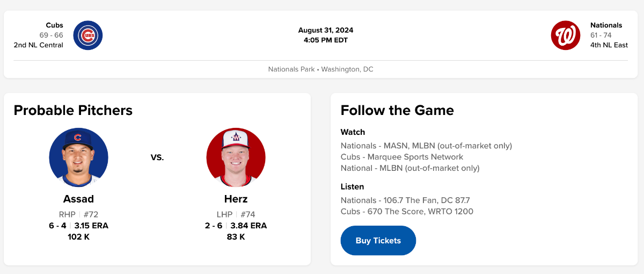Open Assad's player headshot photo
644x274 pixels.
click(79, 157)
